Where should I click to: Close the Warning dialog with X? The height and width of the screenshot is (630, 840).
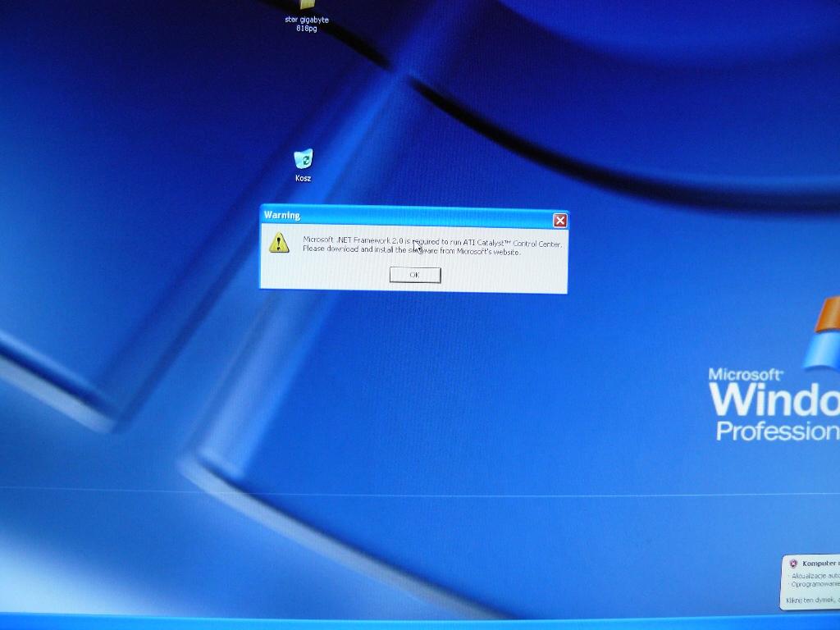coord(559,220)
